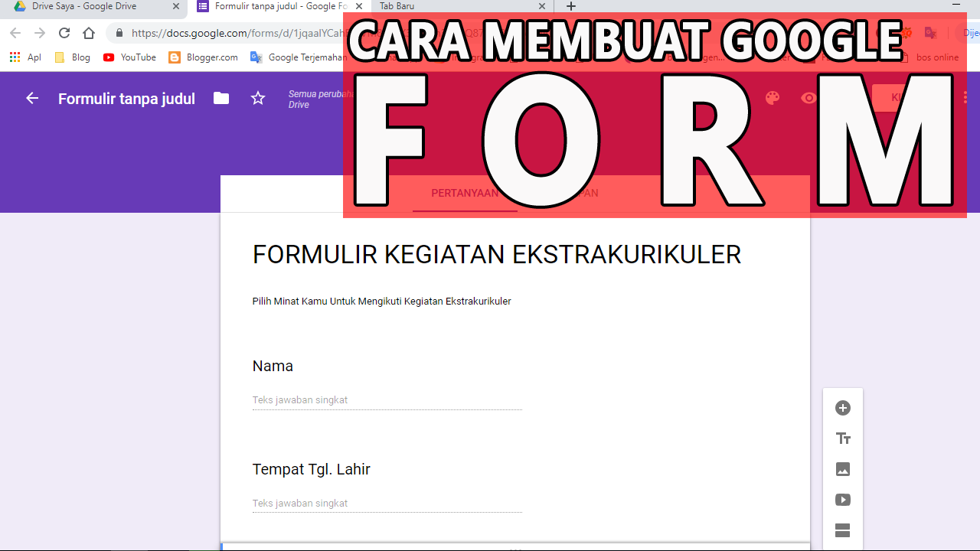Move the form to a Drive folder
This screenshot has width=980, height=551.
point(220,98)
